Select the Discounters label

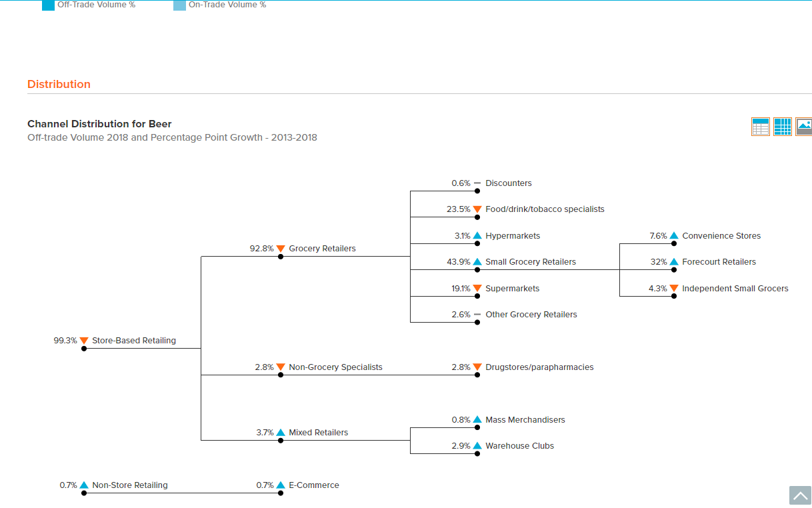[x=509, y=183]
